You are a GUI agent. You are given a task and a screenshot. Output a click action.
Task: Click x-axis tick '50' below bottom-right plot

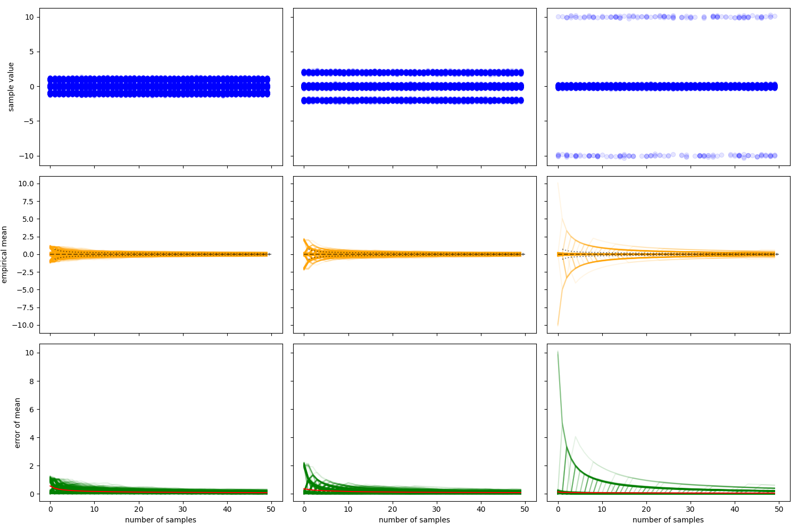pos(779,509)
